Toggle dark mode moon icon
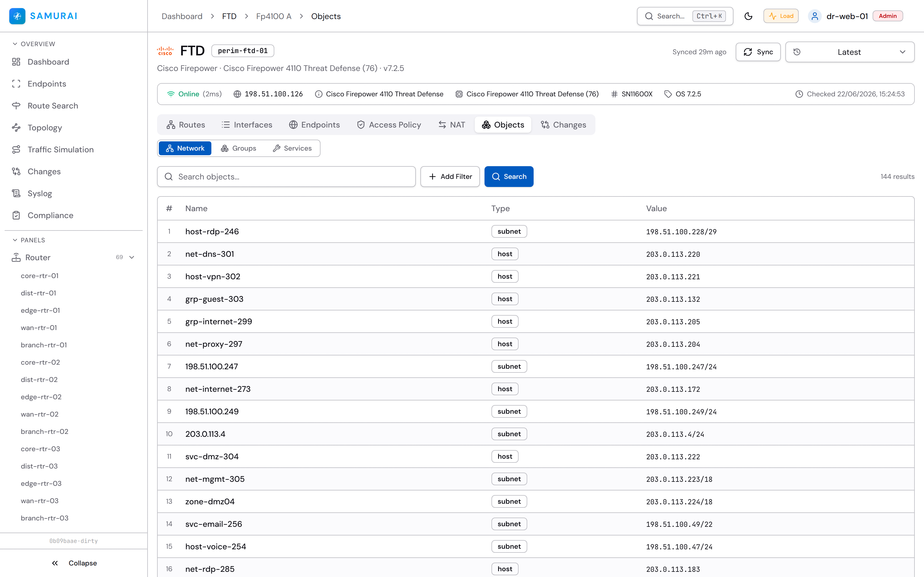Image resolution: width=924 pixels, height=577 pixels. [x=748, y=16]
